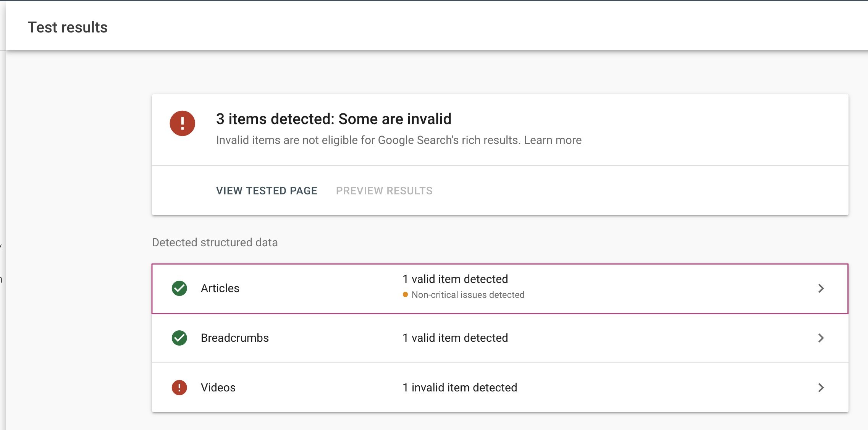
Task: Click 'Non-critical issues detected' warning text
Action: 468,295
